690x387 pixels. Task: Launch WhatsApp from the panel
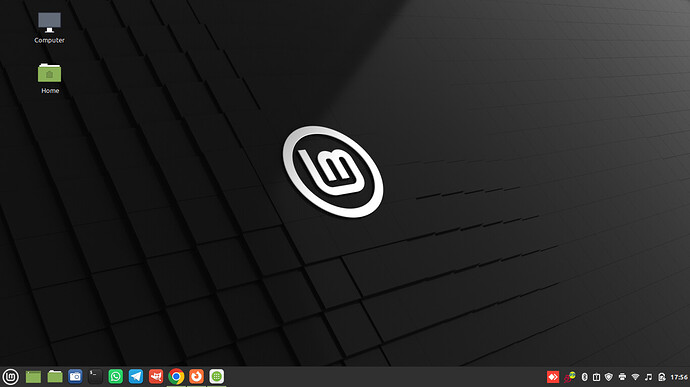115,376
